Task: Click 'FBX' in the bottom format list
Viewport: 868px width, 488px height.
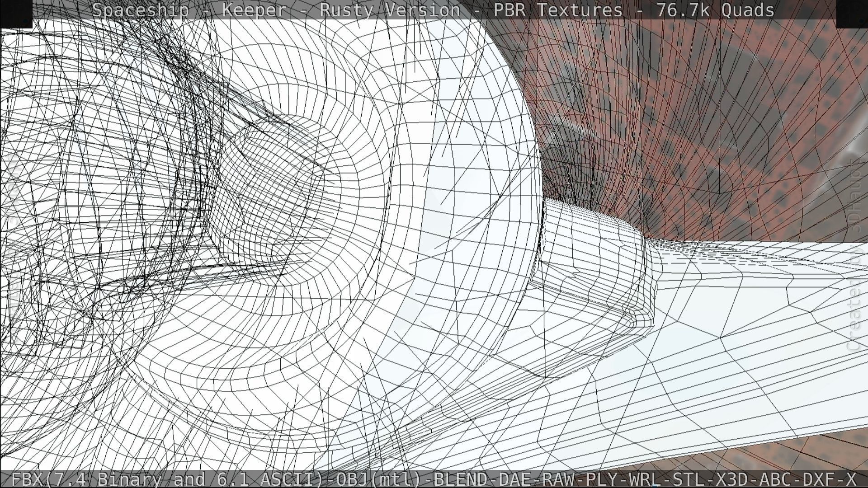Action: click(x=28, y=479)
